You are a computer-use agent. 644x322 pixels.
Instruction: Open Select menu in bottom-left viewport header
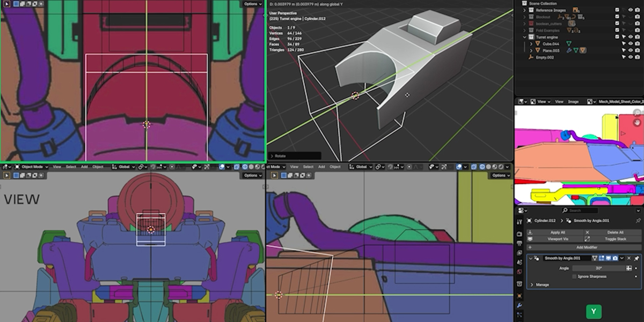point(71,167)
